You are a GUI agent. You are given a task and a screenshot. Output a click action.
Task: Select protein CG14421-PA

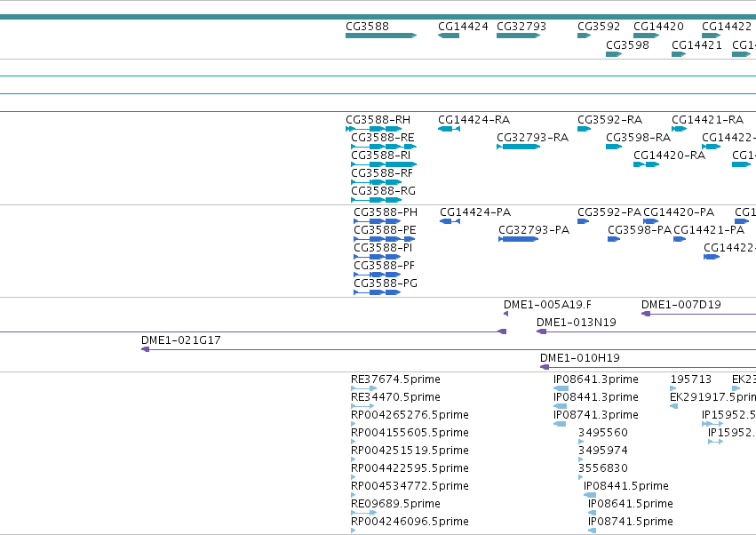click(x=680, y=239)
